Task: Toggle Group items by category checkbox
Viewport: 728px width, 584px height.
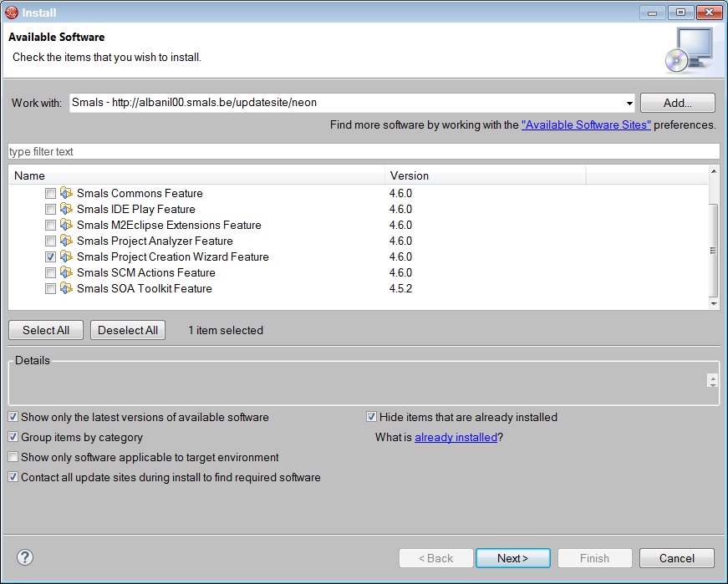Action: coord(13,437)
